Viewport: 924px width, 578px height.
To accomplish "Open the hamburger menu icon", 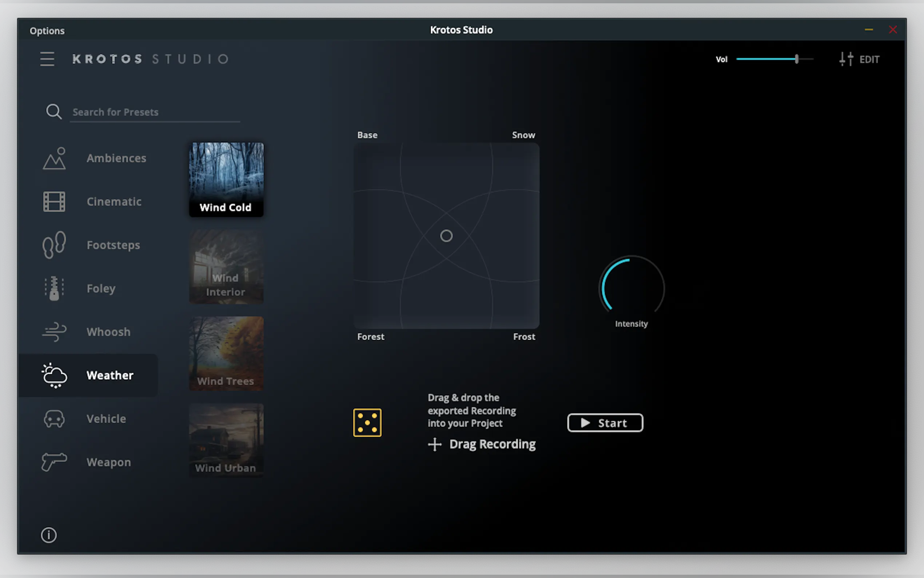I will point(47,59).
